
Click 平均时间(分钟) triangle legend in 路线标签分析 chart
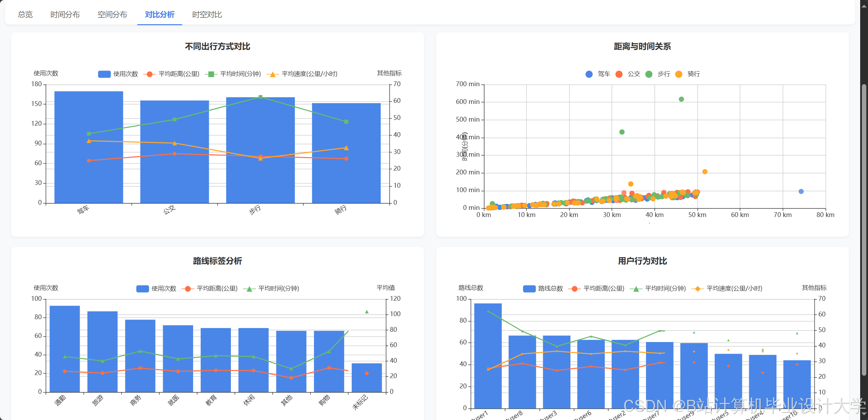[x=249, y=289]
